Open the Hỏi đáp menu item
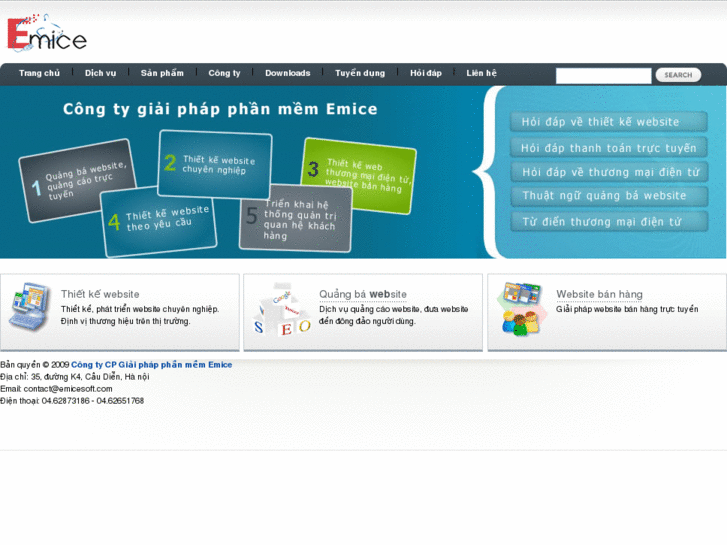The height and width of the screenshot is (545, 727). (x=426, y=73)
